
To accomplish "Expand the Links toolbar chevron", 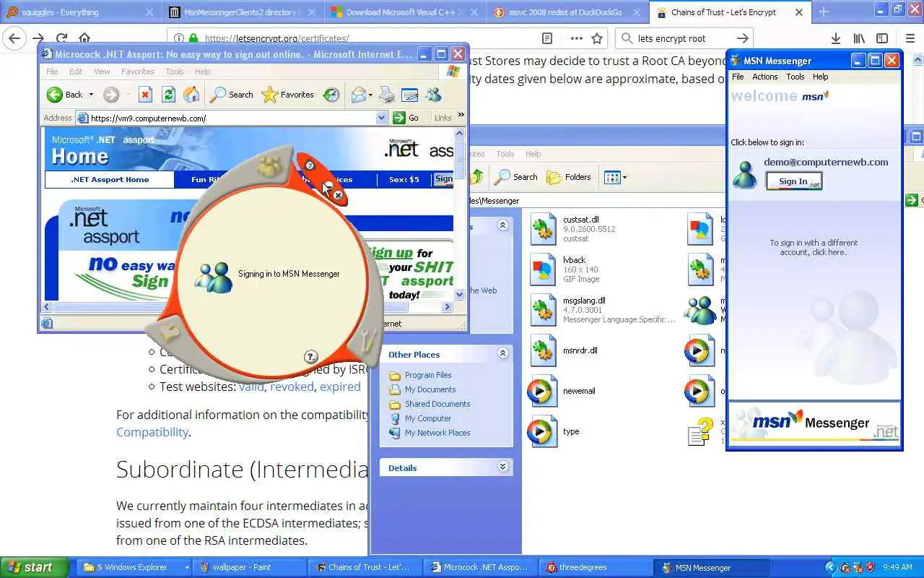I will (x=461, y=115).
